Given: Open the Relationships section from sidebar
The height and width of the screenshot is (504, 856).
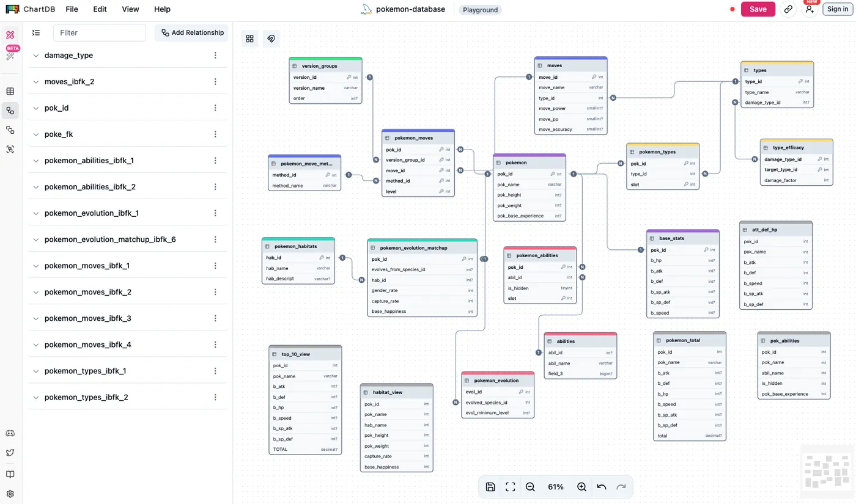Looking at the screenshot, I should [10, 111].
